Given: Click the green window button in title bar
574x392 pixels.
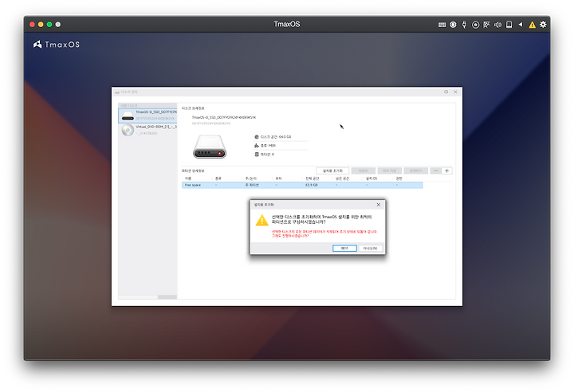Looking at the screenshot, I should click(49, 25).
